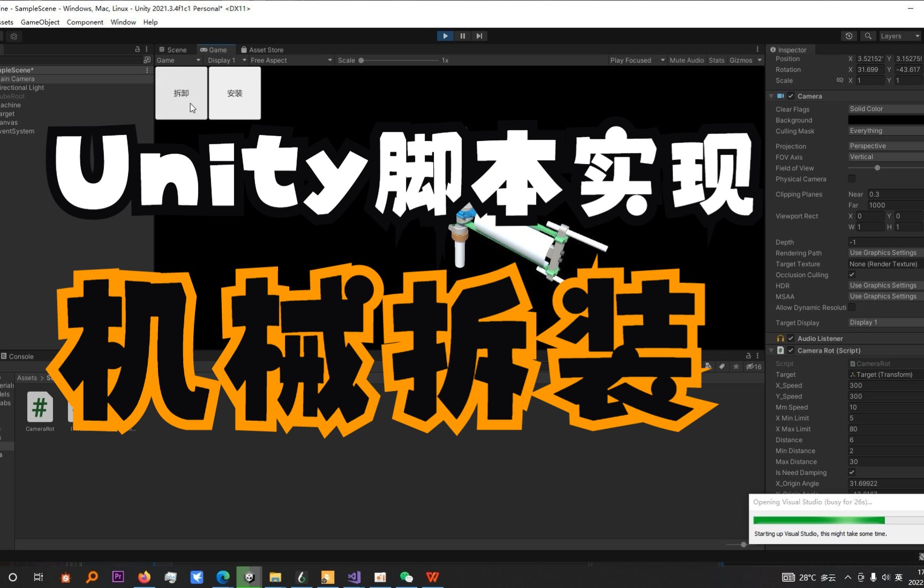
Task: Toggle the Is Need Damping checkbox
Action: [852, 472]
